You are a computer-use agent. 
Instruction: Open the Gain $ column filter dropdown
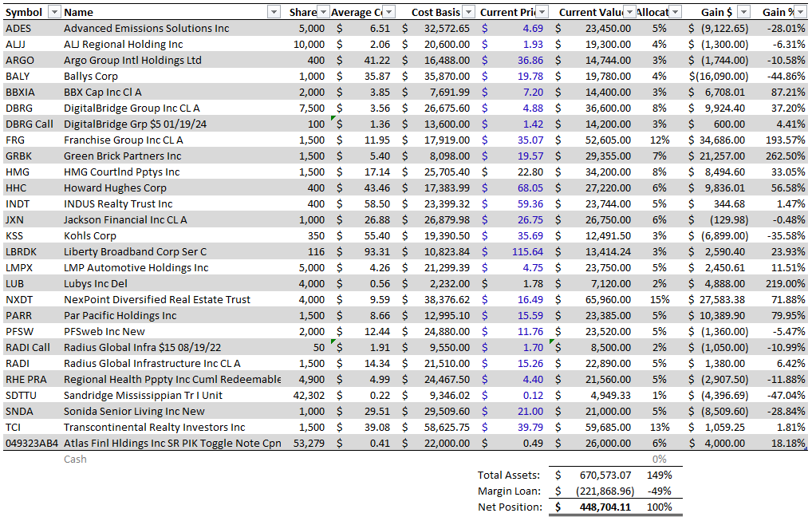(x=743, y=12)
